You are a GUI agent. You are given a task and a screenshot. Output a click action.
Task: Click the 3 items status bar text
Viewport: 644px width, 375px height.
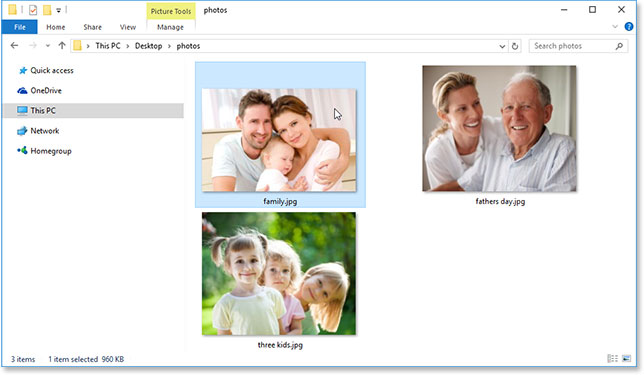23,359
